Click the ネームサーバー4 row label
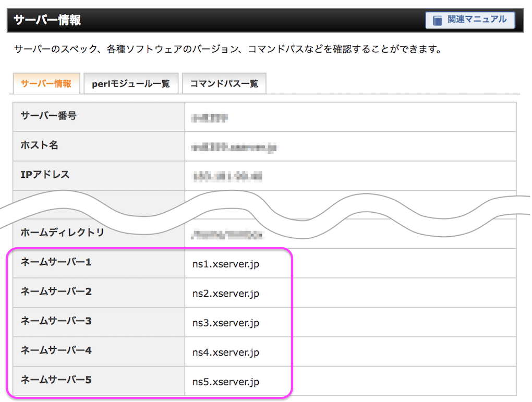532x402 pixels. [56, 350]
